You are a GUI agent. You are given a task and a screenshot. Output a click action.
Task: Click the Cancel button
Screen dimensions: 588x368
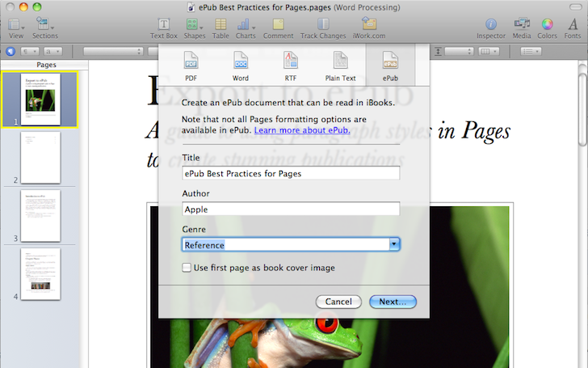338,302
